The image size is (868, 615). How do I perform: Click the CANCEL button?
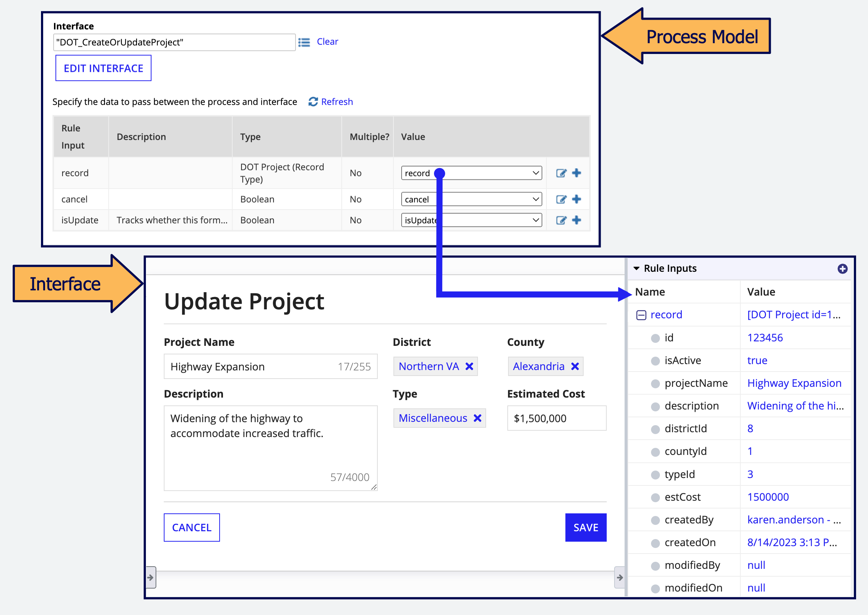pos(192,528)
